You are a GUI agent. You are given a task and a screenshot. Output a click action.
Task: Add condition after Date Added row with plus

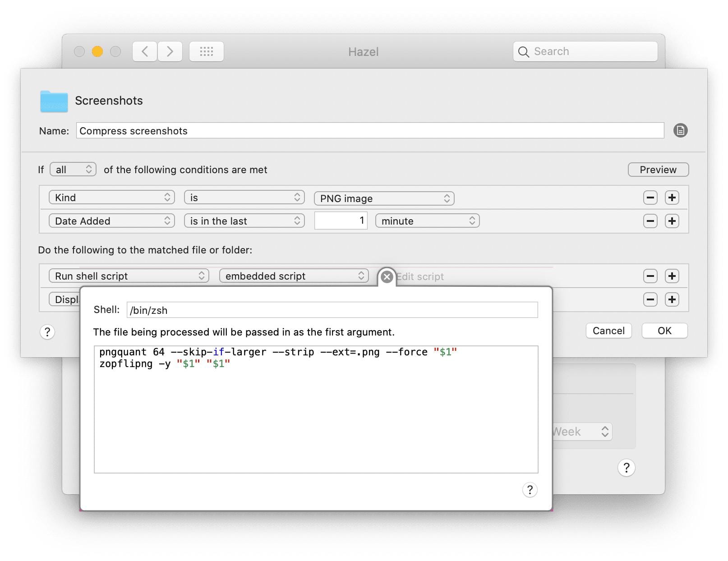(x=672, y=221)
